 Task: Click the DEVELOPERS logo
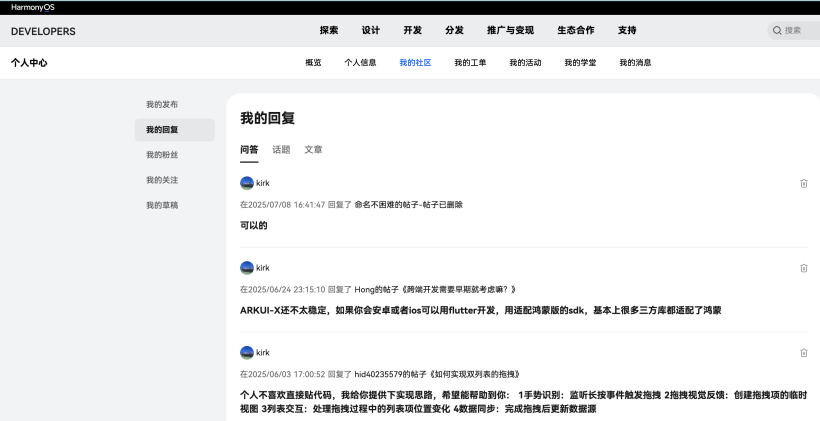[43, 31]
